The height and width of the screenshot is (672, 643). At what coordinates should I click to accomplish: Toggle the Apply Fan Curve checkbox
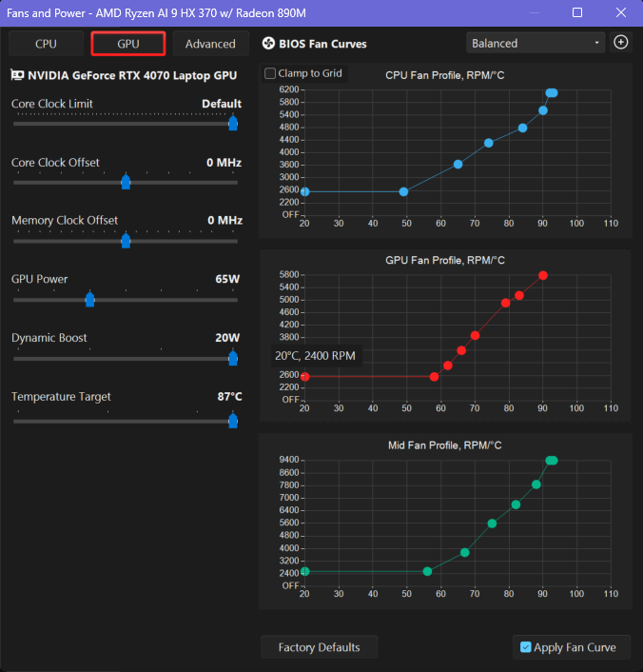tap(526, 647)
